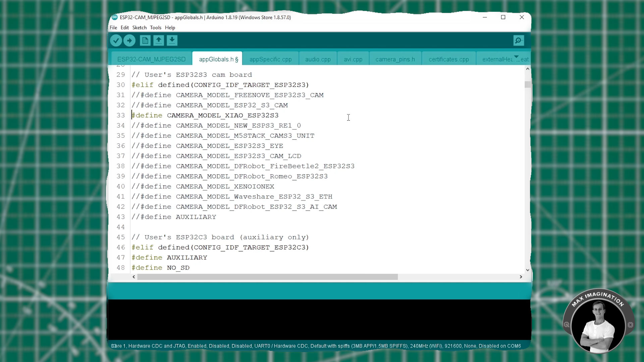Create a new sketch via toolbar icon
Screen dimensions: 644x362
[x=145, y=40]
